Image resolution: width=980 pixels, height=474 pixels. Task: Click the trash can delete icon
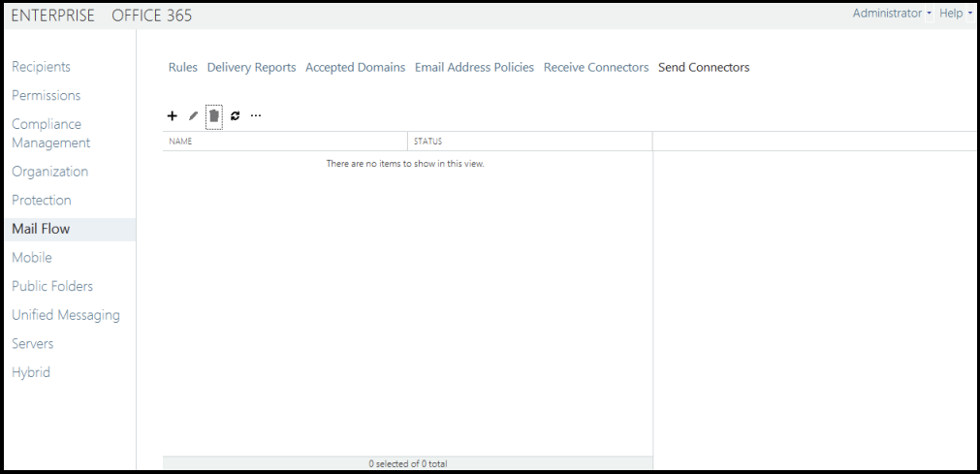coord(214,115)
